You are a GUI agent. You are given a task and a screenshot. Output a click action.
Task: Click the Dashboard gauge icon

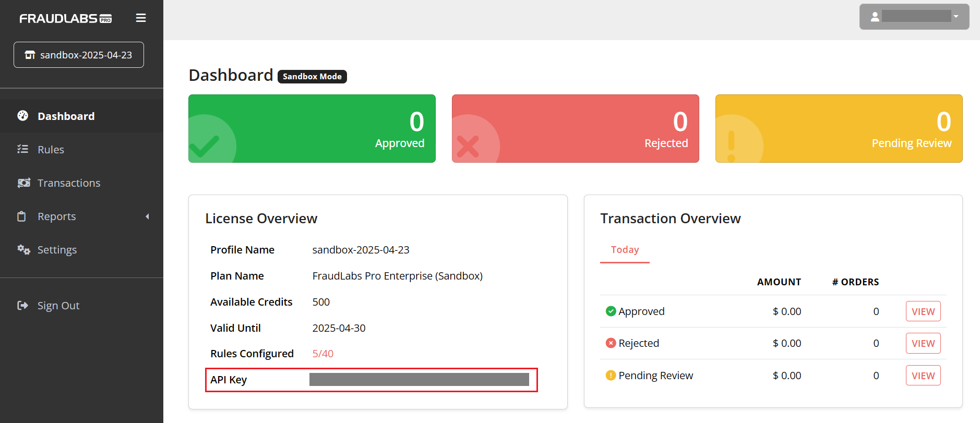(x=23, y=116)
